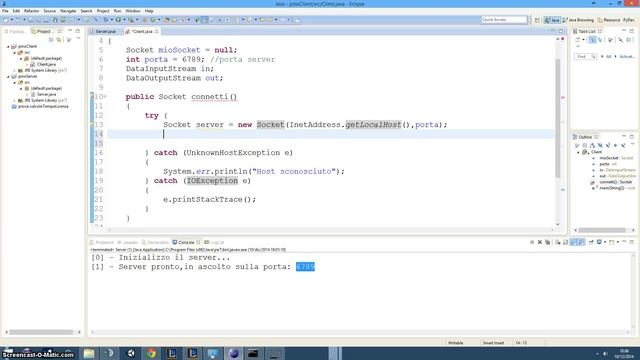Screen dimensions: 640x360
Task: Collapse the primoClient project node
Action: point(8,47)
